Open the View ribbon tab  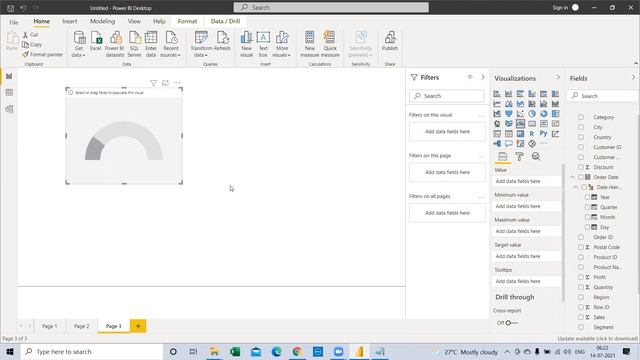pos(134,21)
